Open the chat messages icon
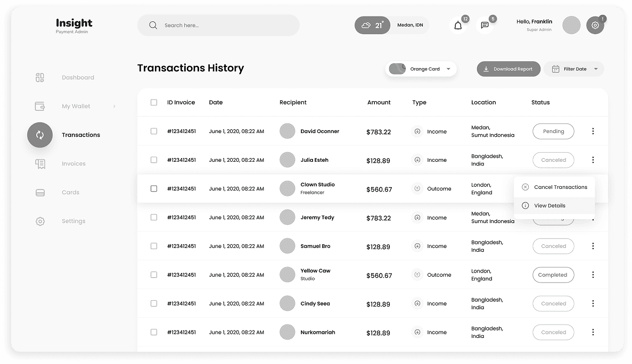Viewport: 632px width, 364px height. point(484,25)
